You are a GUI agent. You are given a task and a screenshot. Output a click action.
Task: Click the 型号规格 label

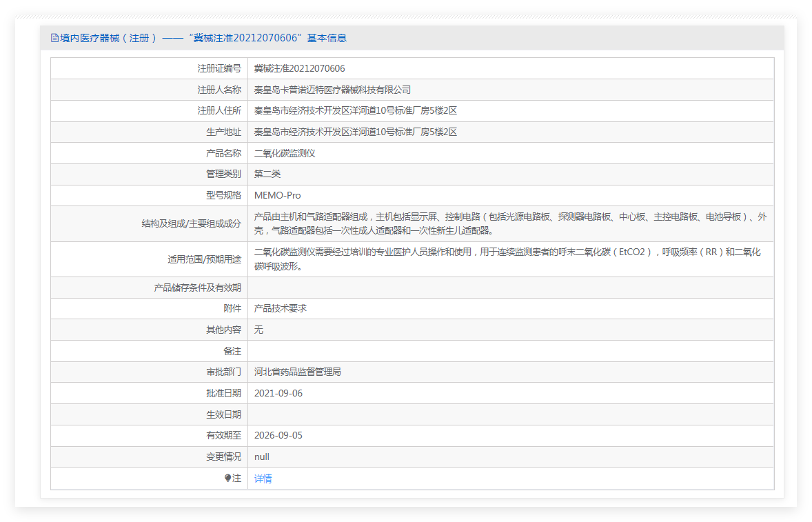[224, 195]
